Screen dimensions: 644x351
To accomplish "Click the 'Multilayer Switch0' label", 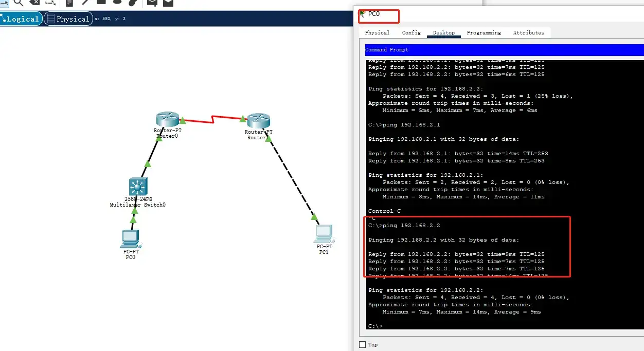I will [138, 205].
